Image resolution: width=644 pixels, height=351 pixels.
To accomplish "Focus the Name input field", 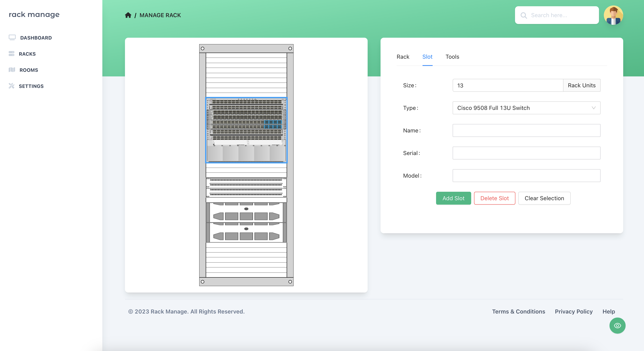I will click(526, 131).
